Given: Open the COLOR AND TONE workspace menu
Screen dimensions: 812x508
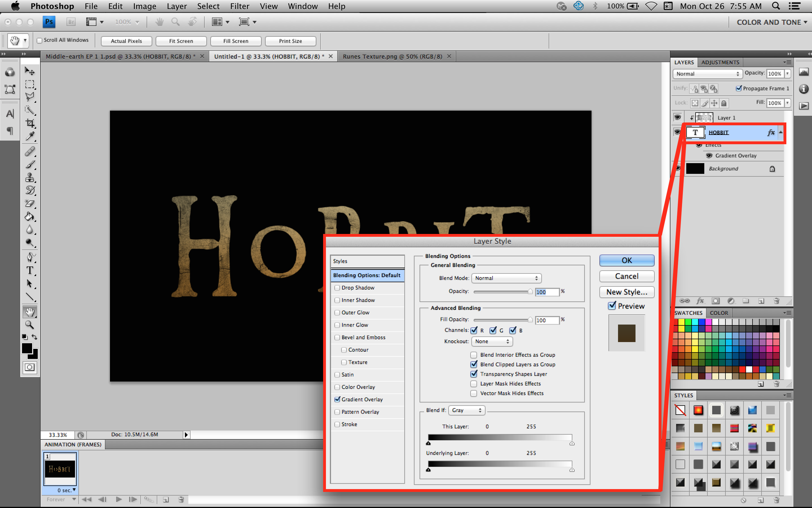Looking at the screenshot, I should 772,22.
